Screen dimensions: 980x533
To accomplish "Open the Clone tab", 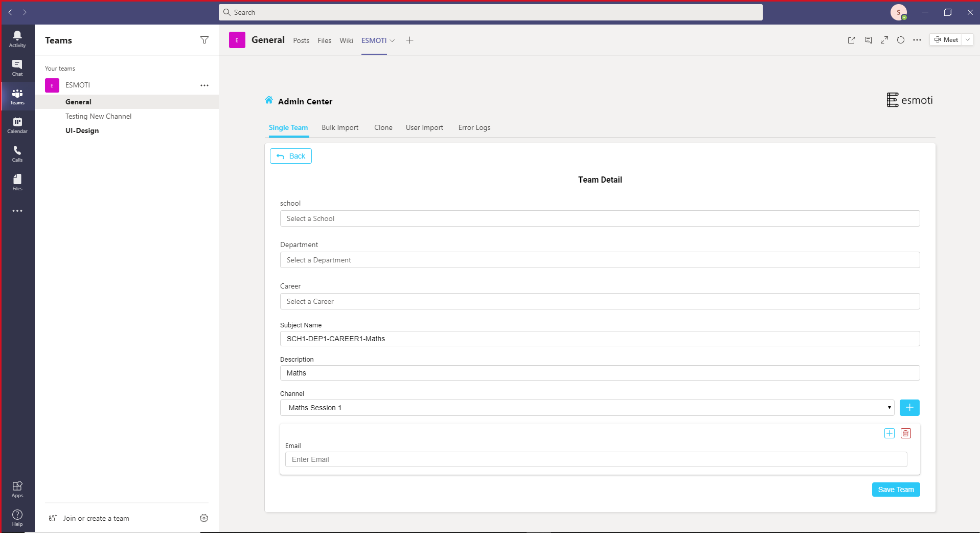I will coord(383,128).
